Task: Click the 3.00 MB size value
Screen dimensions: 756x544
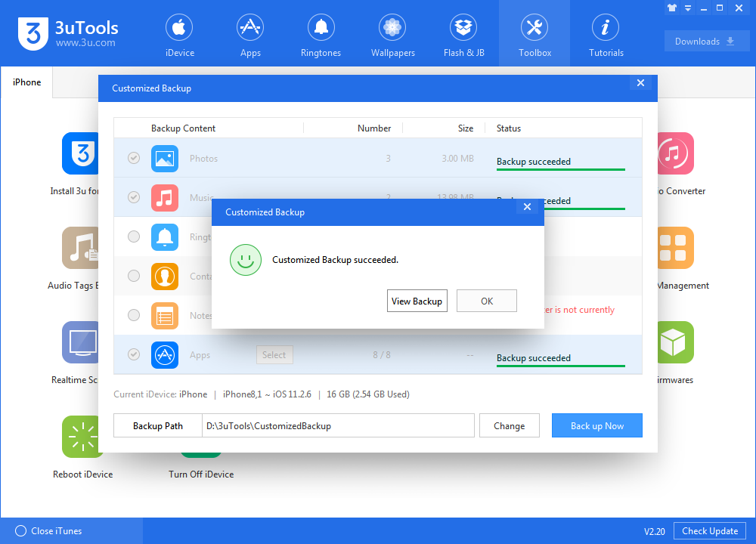Action: point(457,159)
